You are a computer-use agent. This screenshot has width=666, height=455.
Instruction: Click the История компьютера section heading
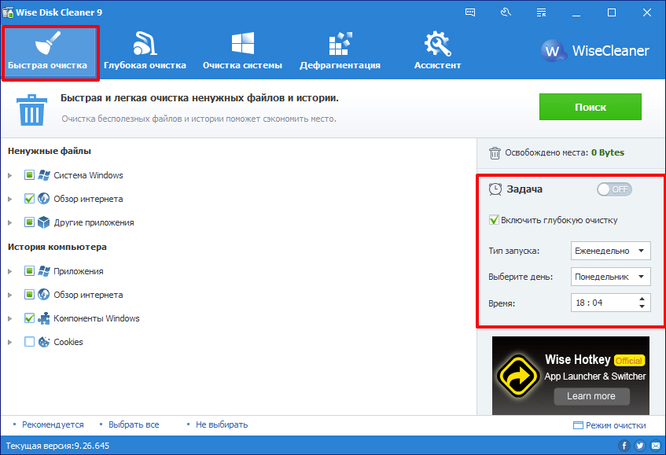(57, 247)
